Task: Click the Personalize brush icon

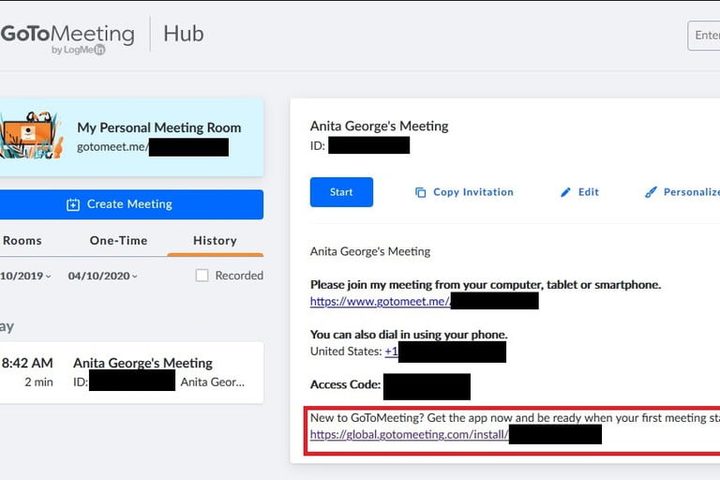Action: [650, 192]
